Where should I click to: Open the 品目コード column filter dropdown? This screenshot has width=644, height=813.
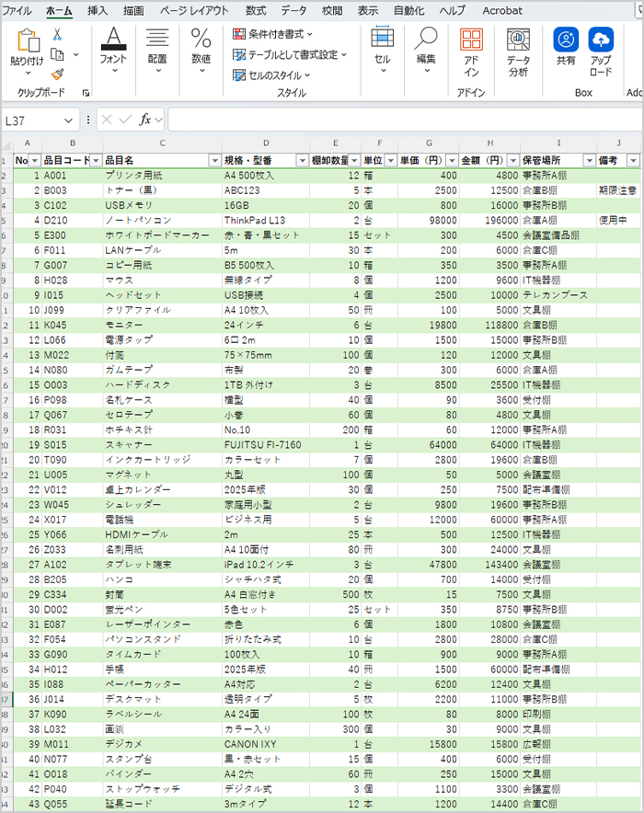coord(96,161)
